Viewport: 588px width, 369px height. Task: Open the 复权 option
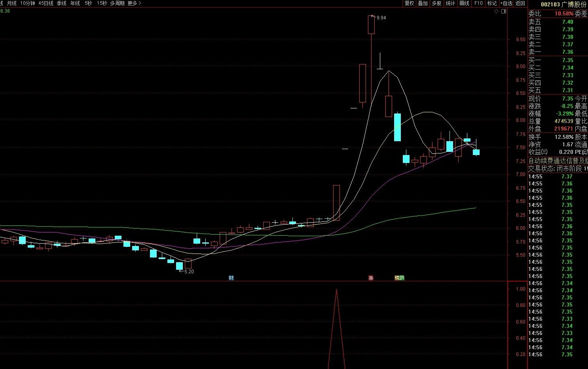[409, 3]
